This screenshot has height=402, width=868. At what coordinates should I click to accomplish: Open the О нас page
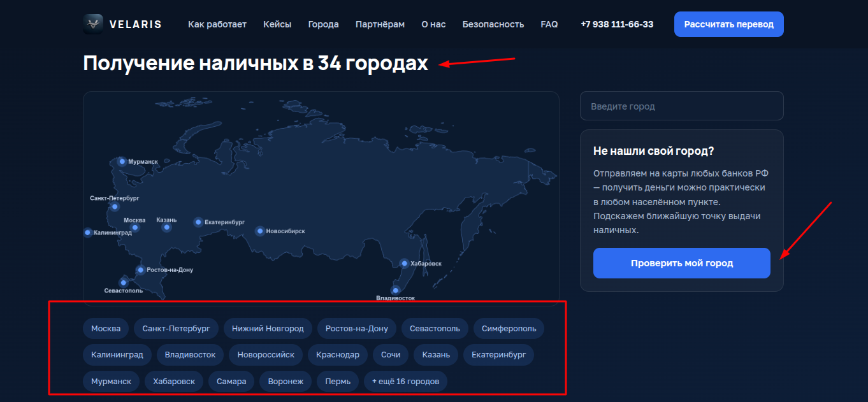tap(433, 24)
